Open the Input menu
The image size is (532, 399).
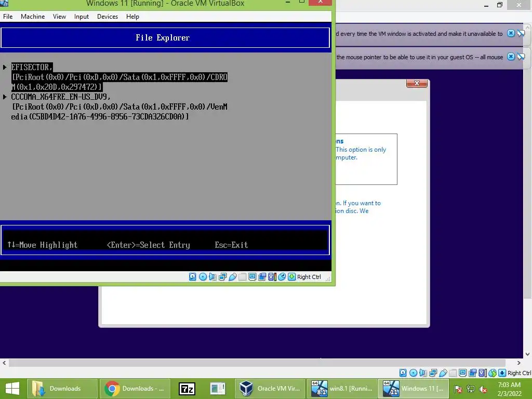[x=82, y=17]
